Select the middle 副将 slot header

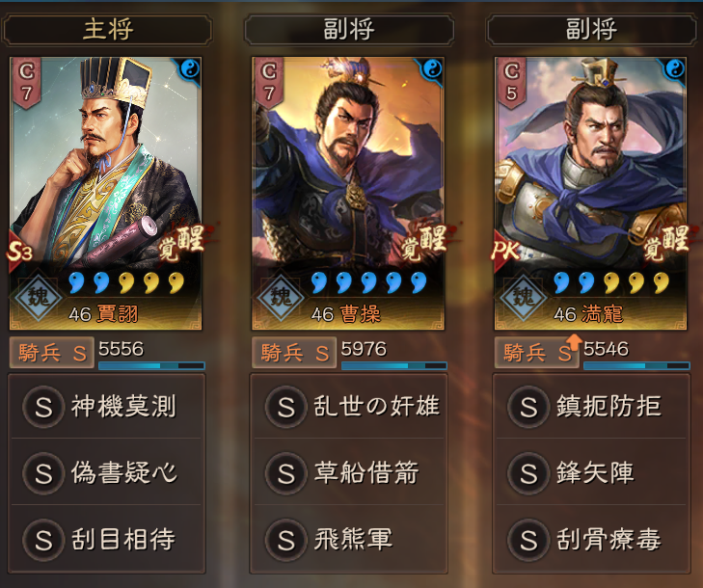[x=349, y=30]
